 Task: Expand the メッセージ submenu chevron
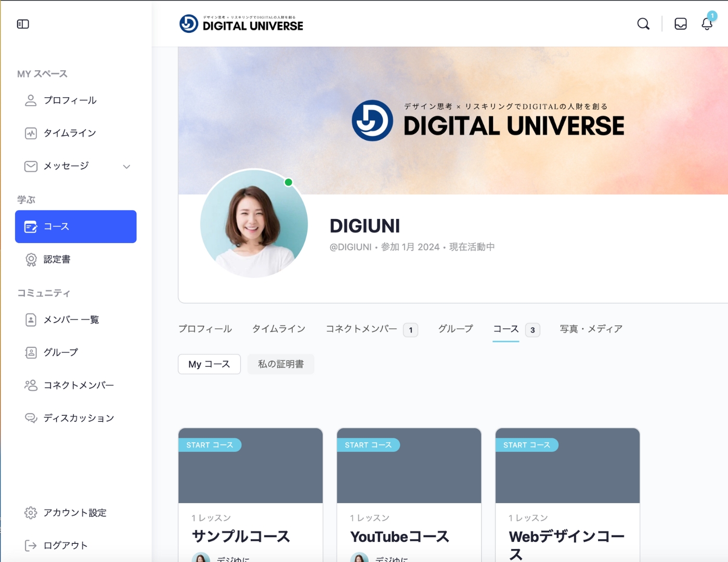pyautogui.click(x=126, y=167)
